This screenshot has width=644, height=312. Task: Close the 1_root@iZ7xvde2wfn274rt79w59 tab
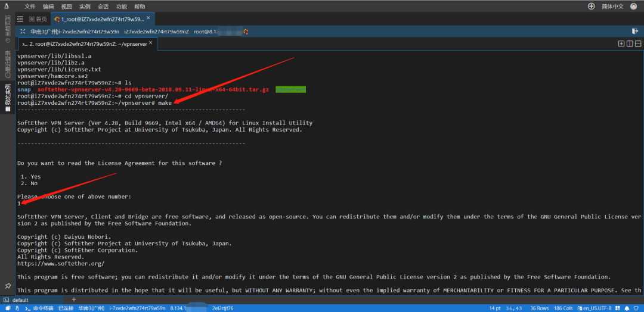pyautogui.click(x=148, y=18)
